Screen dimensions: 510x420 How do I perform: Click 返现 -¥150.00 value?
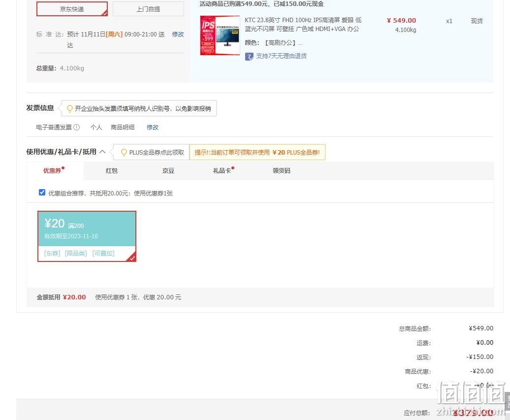480,357
